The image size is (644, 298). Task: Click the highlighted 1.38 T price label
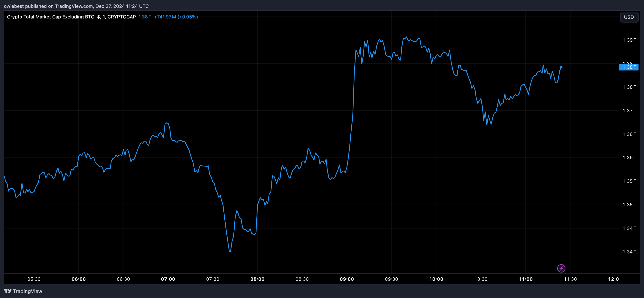pos(629,67)
